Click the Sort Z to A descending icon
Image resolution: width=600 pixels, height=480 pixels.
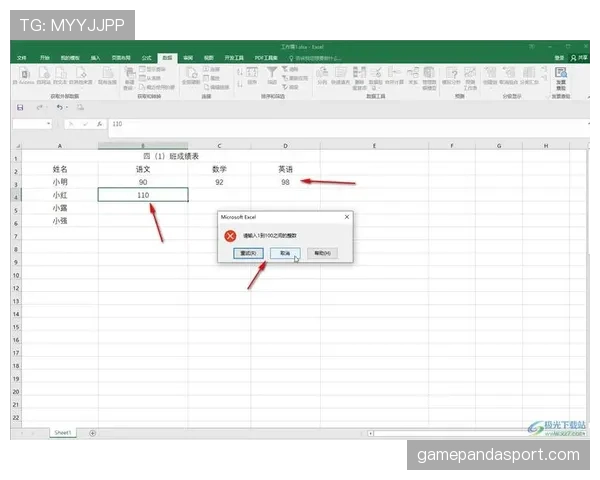pyautogui.click(x=240, y=84)
